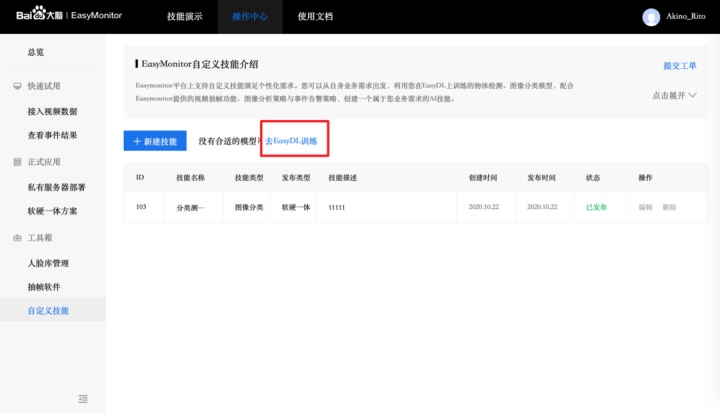Collapse the sidebar using the bottom icon
Screen dimensions: 720x413
tap(83, 399)
